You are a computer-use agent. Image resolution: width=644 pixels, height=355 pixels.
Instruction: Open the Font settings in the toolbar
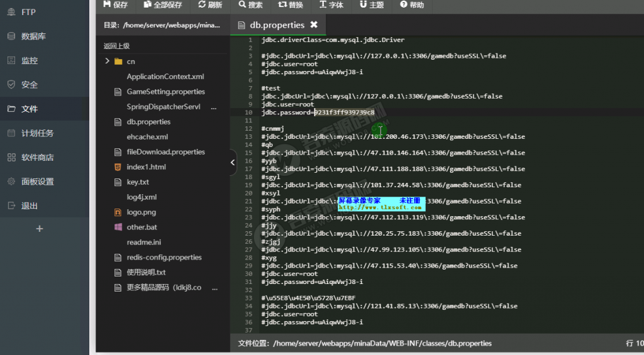[331, 5]
